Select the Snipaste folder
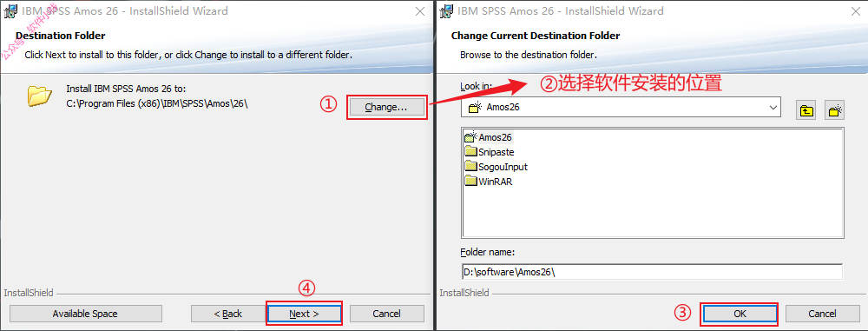This screenshot has height=331, width=868. click(490, 152)
